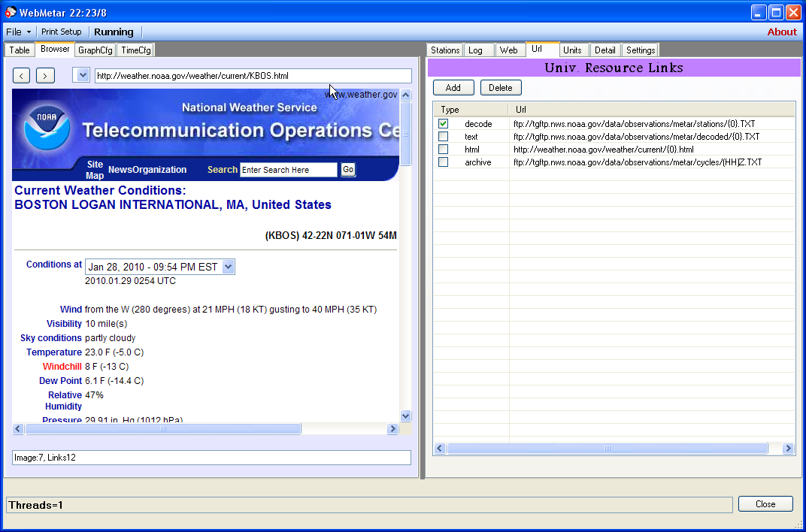Image resolution: width=806 pixels, height=532 pixels.
Task: Click the Univ. Resource Links heading
Action: tap(614, 68)
